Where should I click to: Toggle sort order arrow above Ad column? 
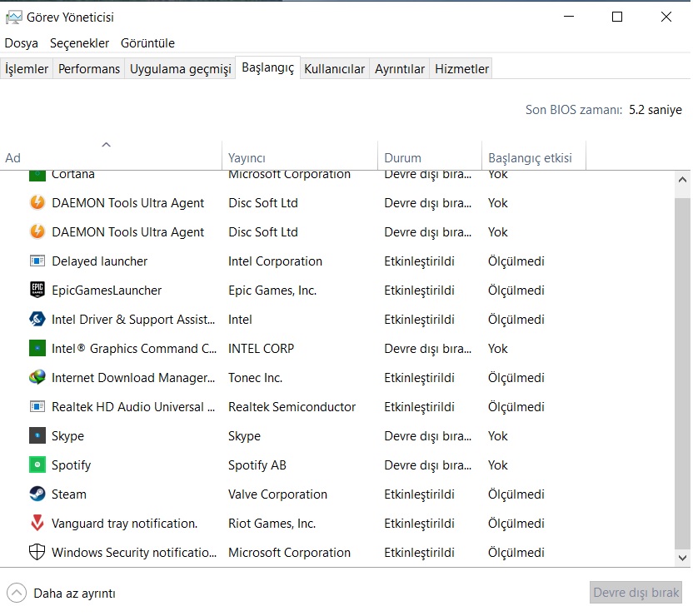click(x=106, y=144)
